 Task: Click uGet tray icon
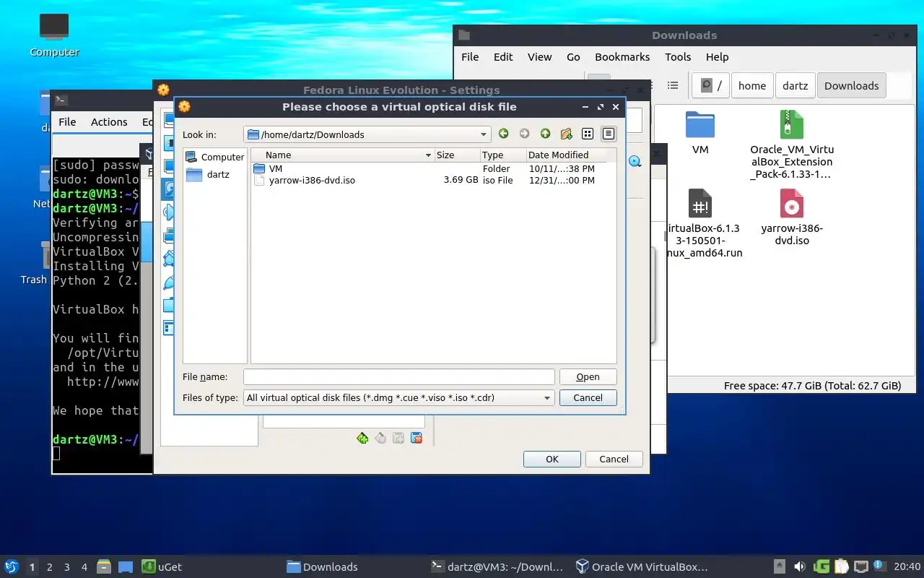pos(821,566)
